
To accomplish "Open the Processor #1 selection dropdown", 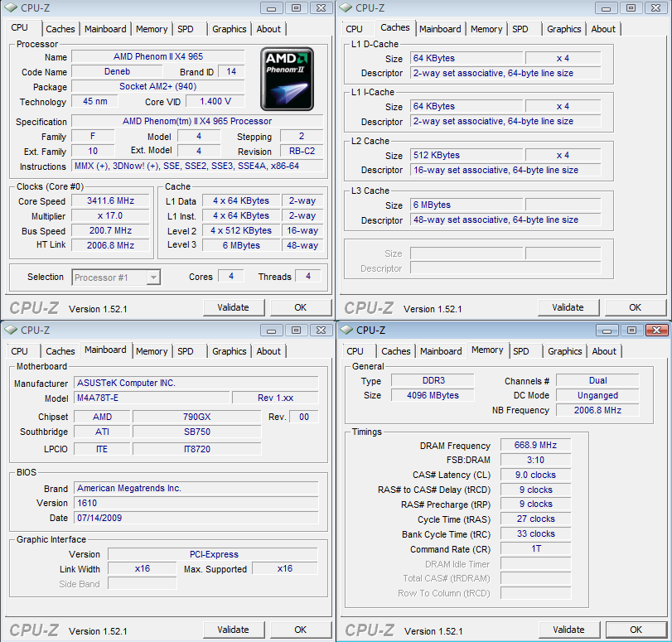I will click(x=116, y=278).
